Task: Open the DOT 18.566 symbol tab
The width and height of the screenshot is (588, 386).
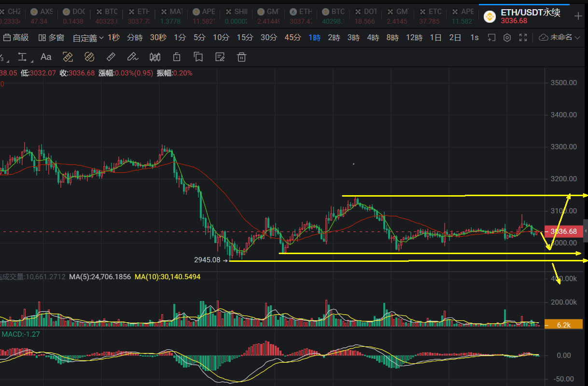Action: pyautogui.click(x=365, y=16)
